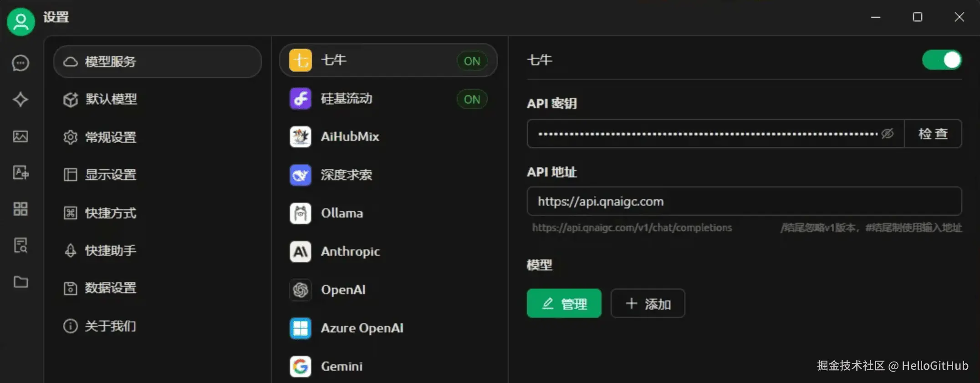The height and width of the screenshot is (383, 980).
Task: Click the Ollama provider name
Action: click(x=342, y=213)
